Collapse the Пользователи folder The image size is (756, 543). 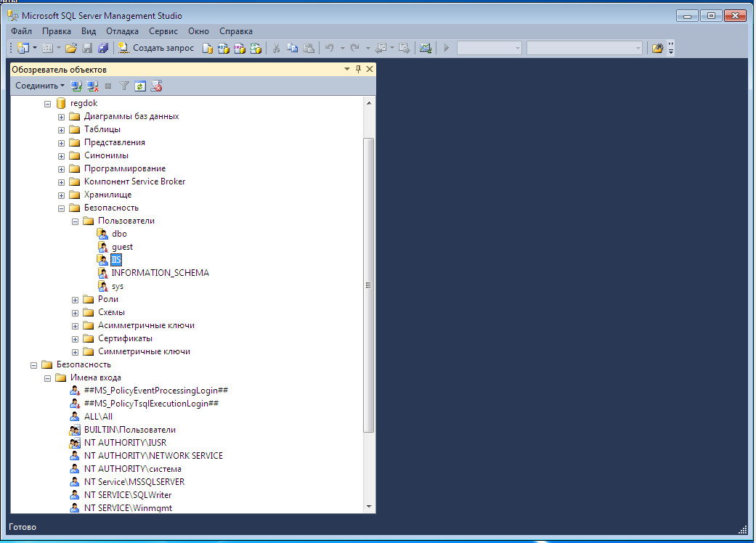[76, 221]
